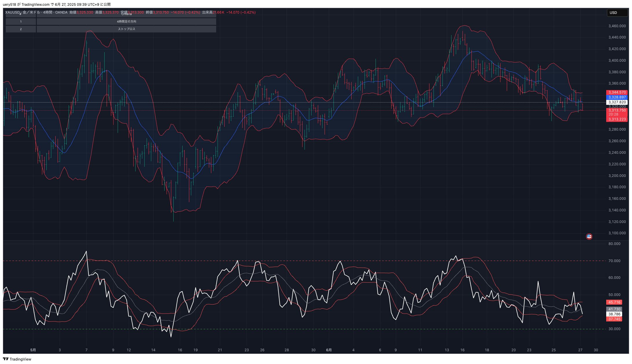This screenshot has width=632, height=364.
Task: Open the USD currency selector
Action: pos(617,13)
